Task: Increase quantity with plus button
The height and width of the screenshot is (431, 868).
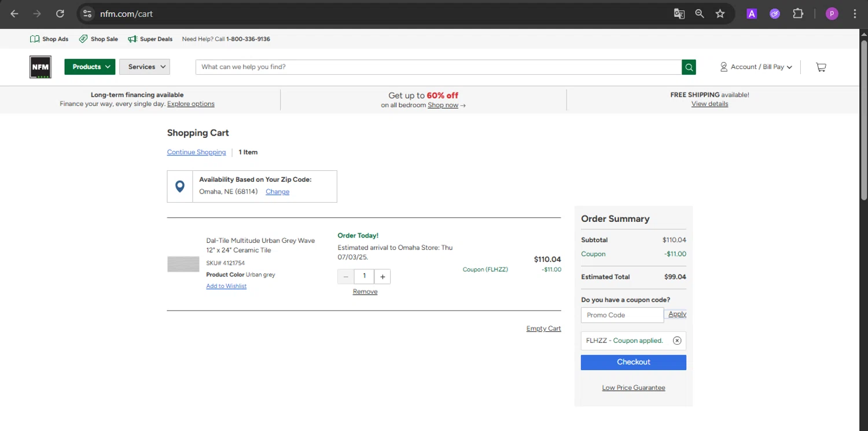Action: click(382, 277)
